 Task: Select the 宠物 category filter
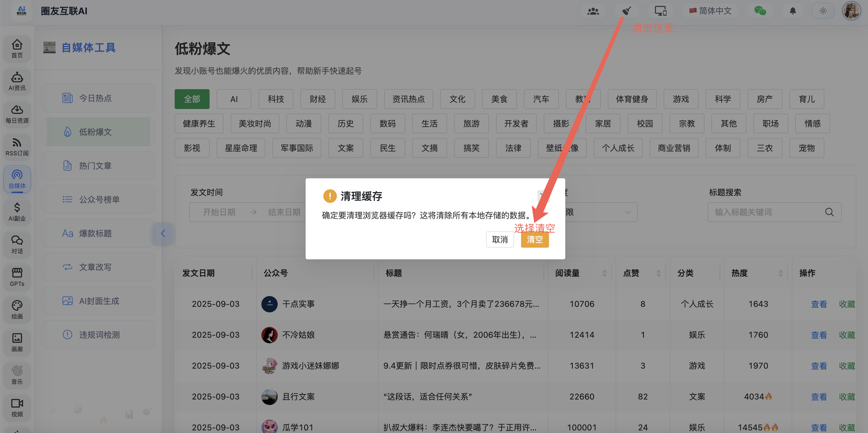pos(807,148)
